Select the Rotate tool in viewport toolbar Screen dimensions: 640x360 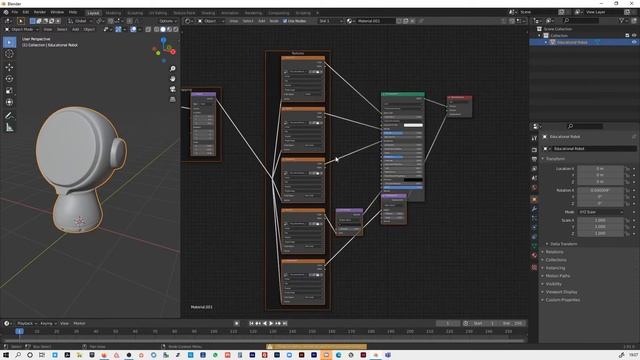click(x=9, y=79)
